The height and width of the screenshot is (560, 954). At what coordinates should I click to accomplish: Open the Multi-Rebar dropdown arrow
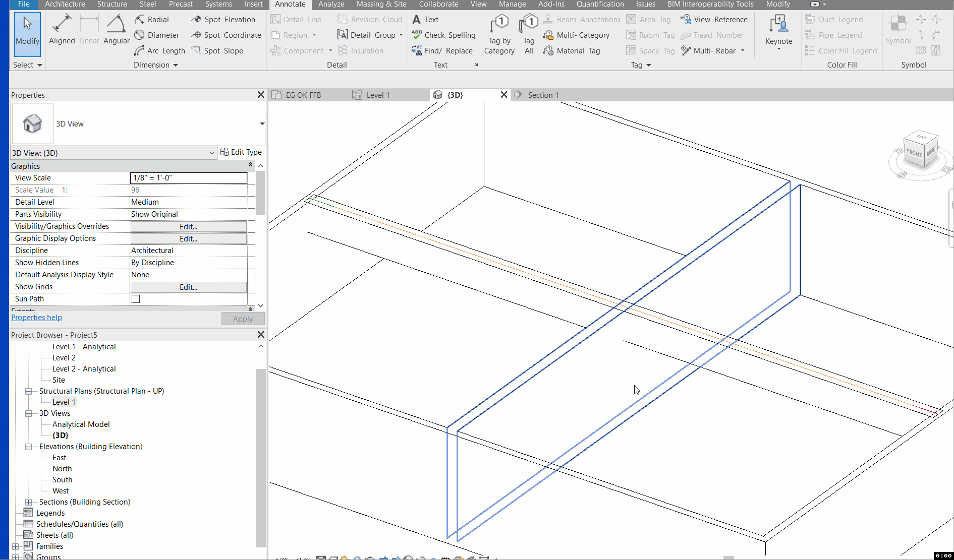742,50
